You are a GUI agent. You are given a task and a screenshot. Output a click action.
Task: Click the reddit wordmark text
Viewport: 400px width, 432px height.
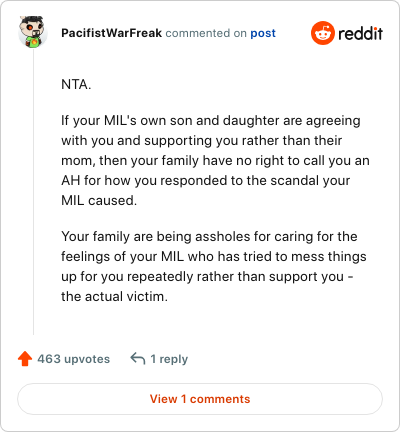[x=360, y=33]
